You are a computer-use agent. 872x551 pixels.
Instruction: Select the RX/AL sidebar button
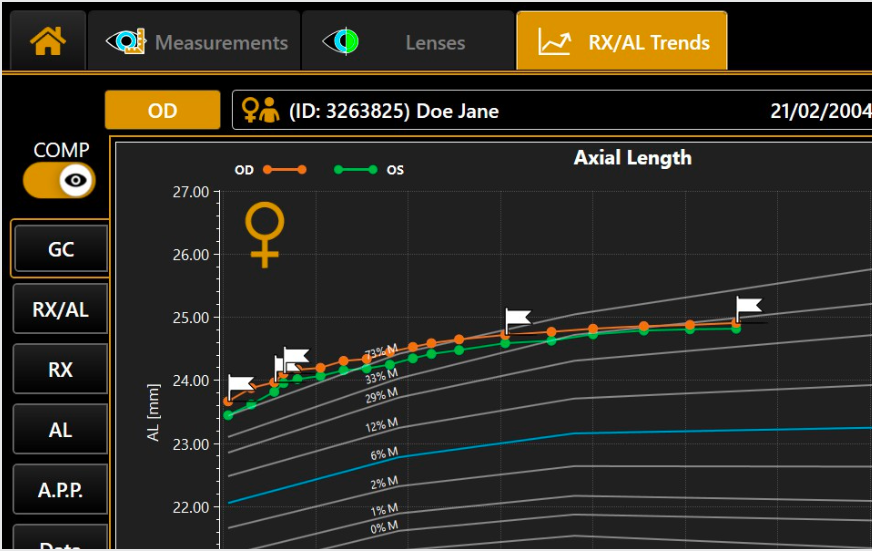tap(61, 309)
